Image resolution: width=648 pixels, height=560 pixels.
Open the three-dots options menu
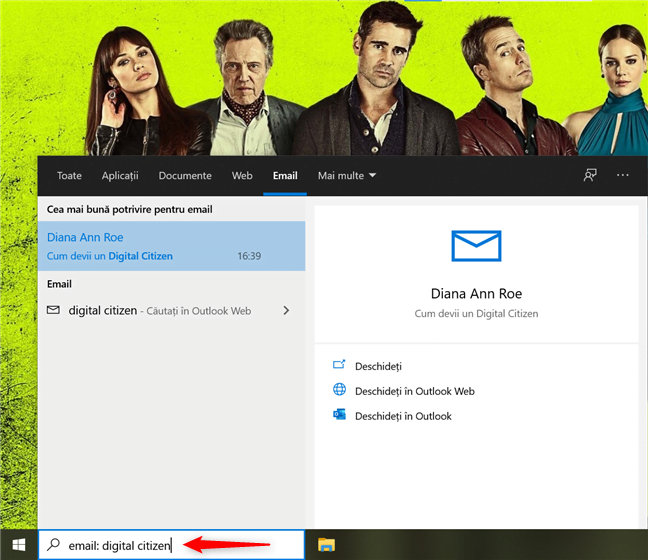coord(622,175)
